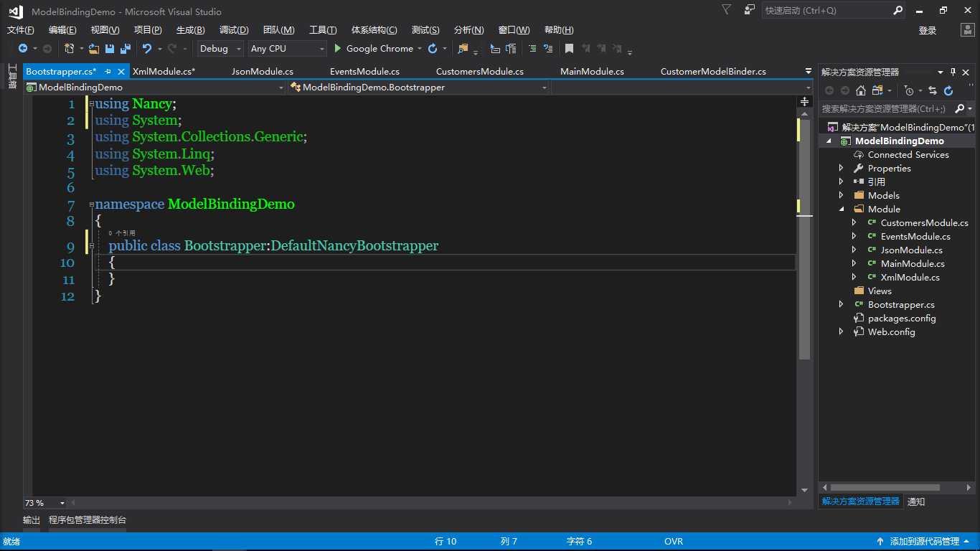Open the document tab overflow list arrow
The height and width of the screenshot is (551, 980).
tap(809, 72)
